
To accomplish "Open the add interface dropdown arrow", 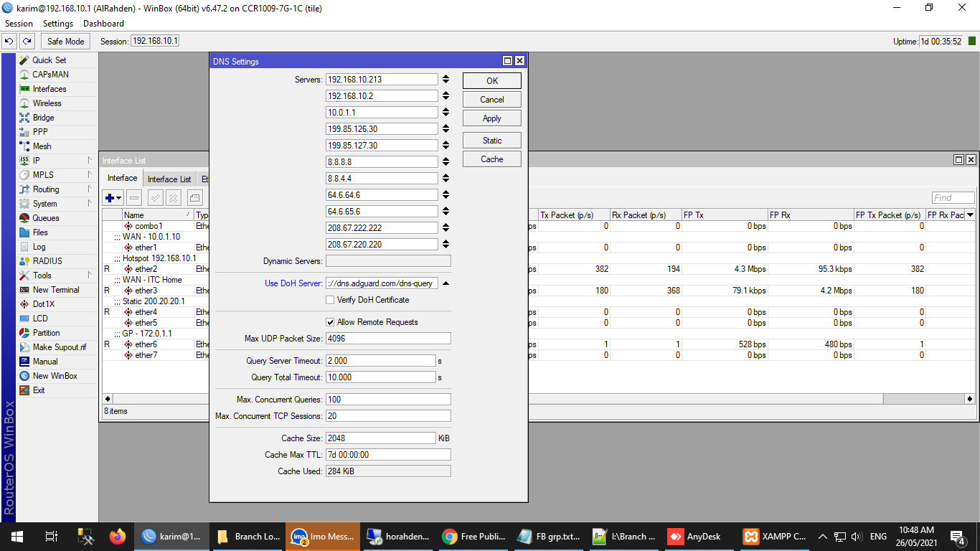I will (119, 198).
